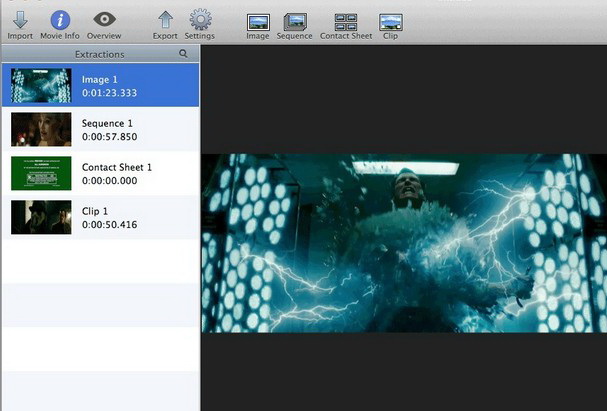This screenshot has width=607, height=411.
Task: Open the Contact Sheet 1 thumbnail
Action: pyautogui.click(x=41, y=173)
